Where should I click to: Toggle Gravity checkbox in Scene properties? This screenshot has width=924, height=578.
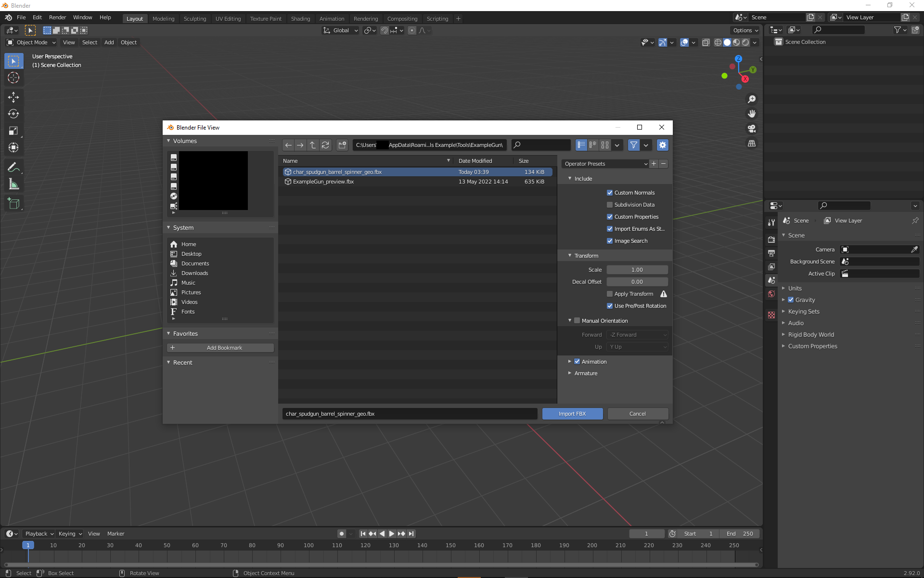[791, 300]
